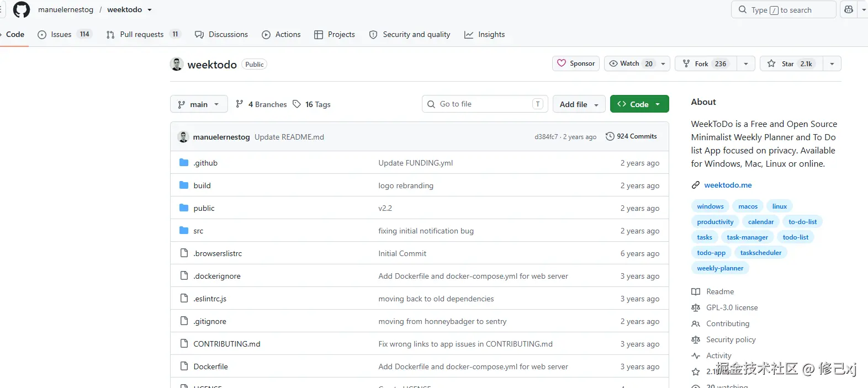
Task: Click the .browserslistrc file icon
Action: pyautogui.click(x=184, y=253)
